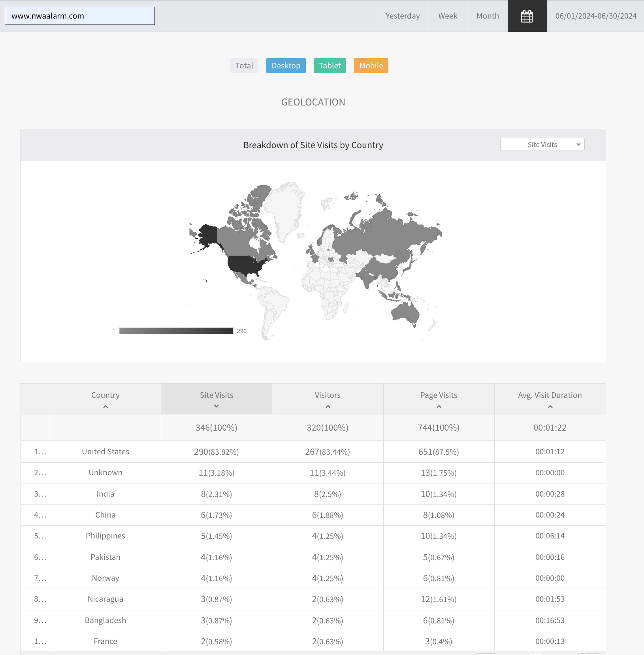Select the France row
Screen dimensions: 644x655
313,642
